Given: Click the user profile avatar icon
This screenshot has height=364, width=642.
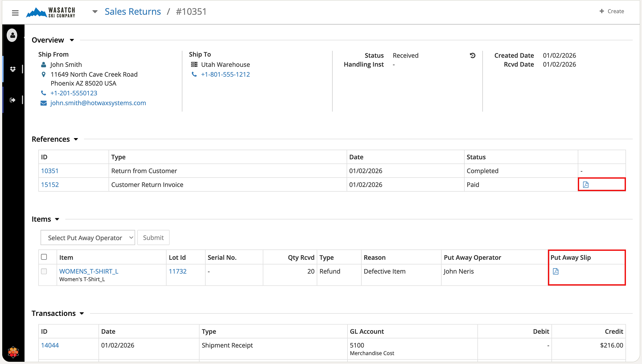Looking at the screenshot, I should pos(12,35).
